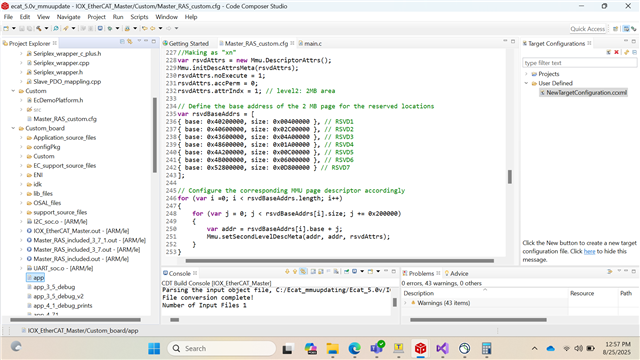Open the File menu
This screenshot has height=360, width=640.
point(8,17)
